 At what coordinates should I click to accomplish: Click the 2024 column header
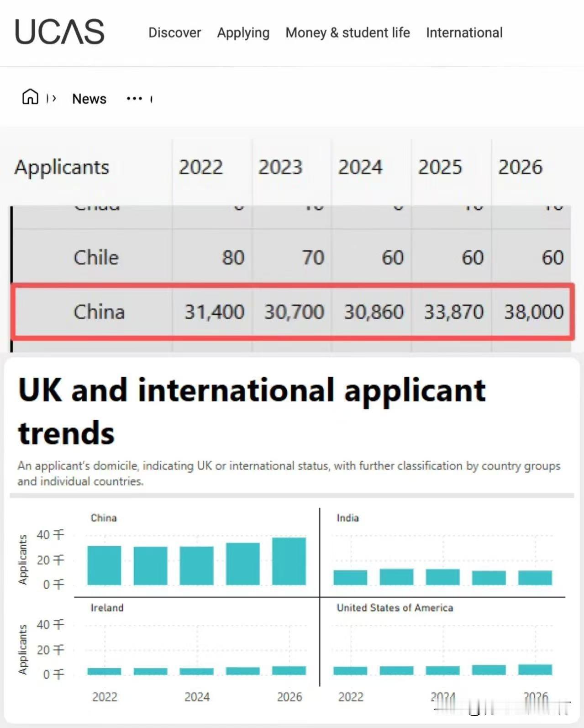click(360, 167)
